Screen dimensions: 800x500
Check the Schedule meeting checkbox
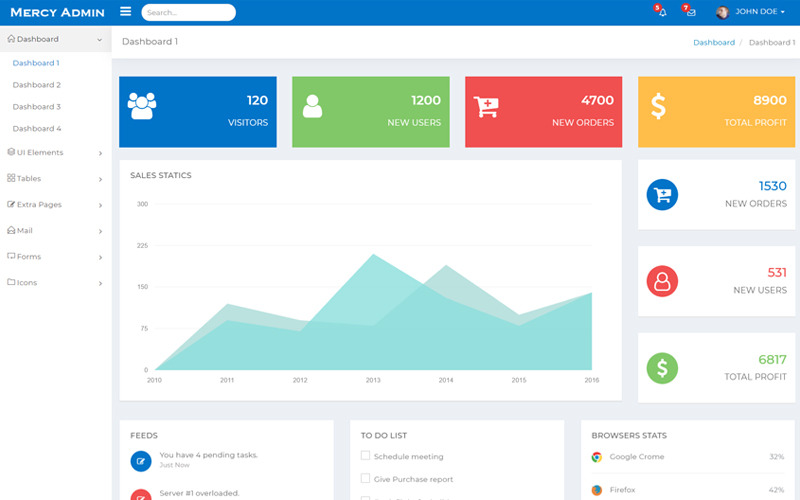coord(365,455)
